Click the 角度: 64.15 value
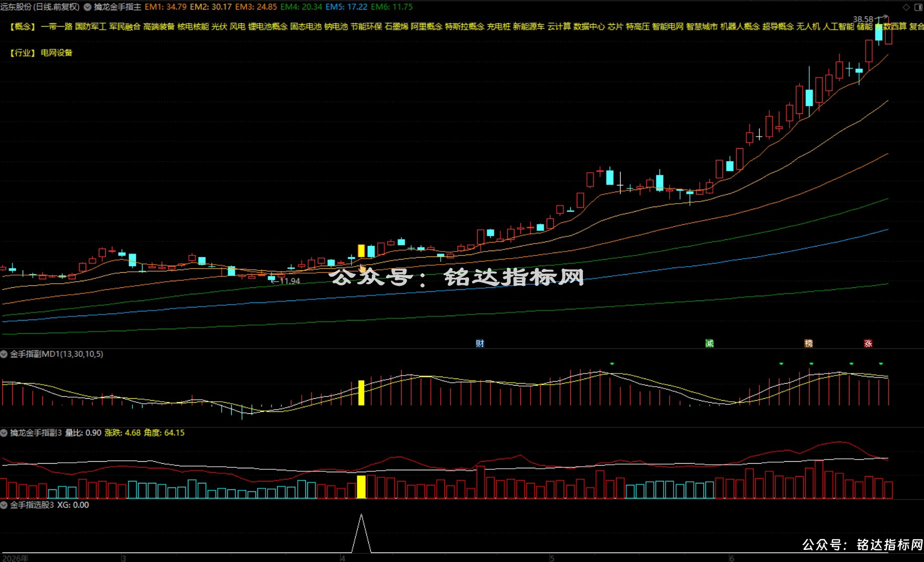924x562 pixels. [x=164, y=433]
